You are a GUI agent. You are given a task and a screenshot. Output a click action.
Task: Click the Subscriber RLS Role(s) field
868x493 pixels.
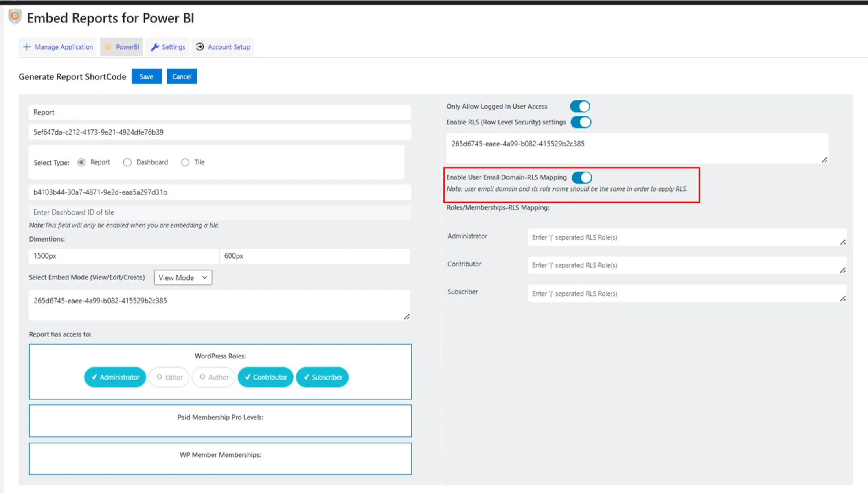687,293
